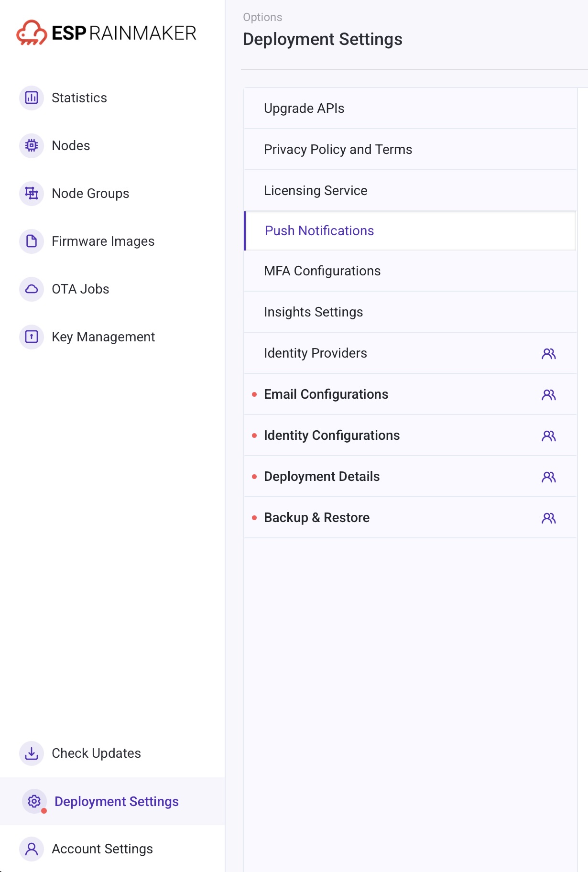
Task: Open MFA Configurations settings
Action: pos(322,271)
